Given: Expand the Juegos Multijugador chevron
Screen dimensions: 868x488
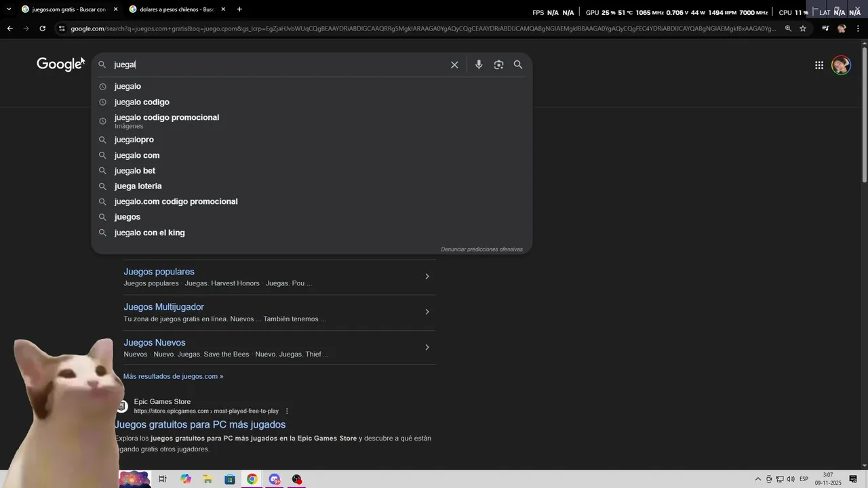Looking at the screenshot, I should 427,312.
